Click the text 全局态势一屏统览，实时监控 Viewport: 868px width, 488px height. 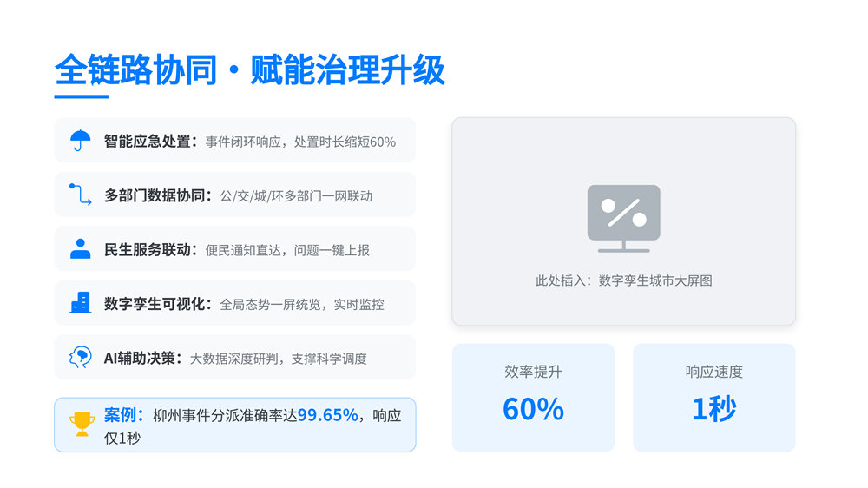pos(302,303)
